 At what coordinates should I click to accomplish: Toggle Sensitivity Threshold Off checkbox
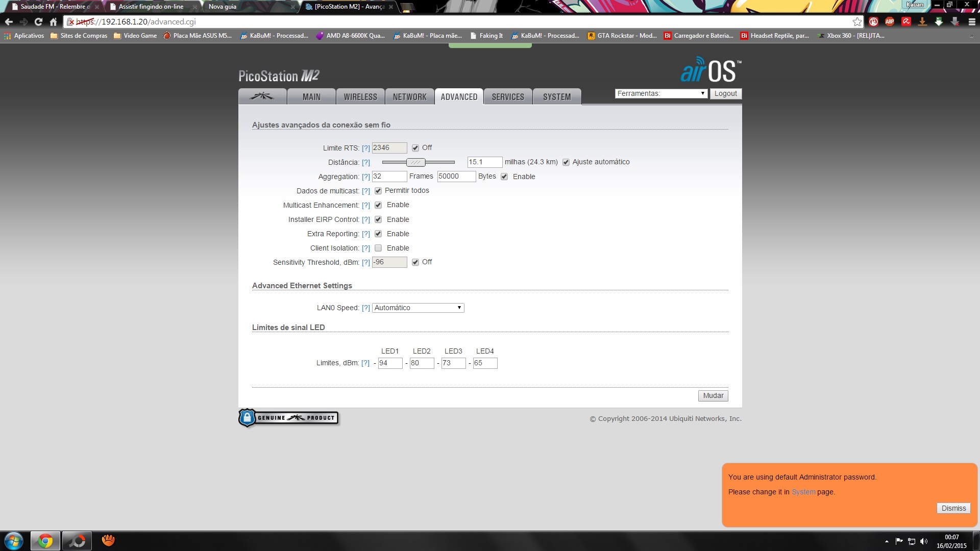pyautogui.click(x=415, y=262)
